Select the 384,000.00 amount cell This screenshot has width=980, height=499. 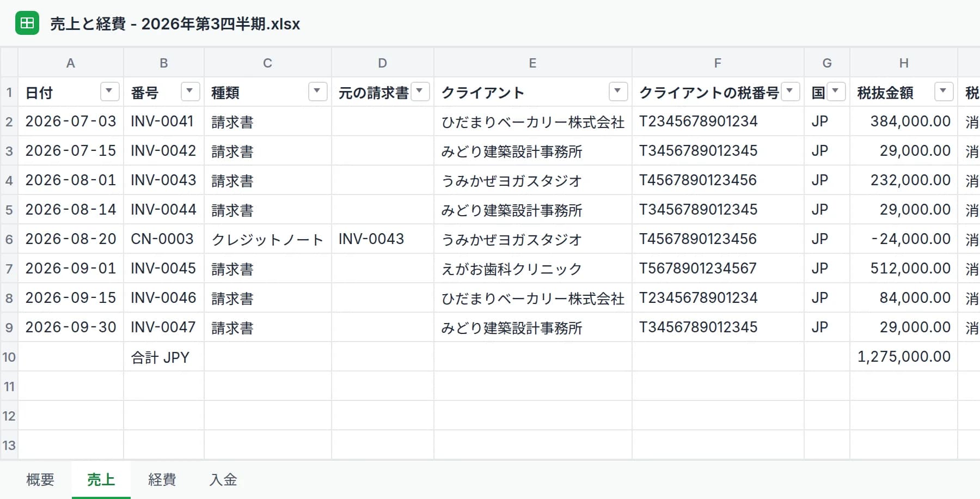click(904, 121)
